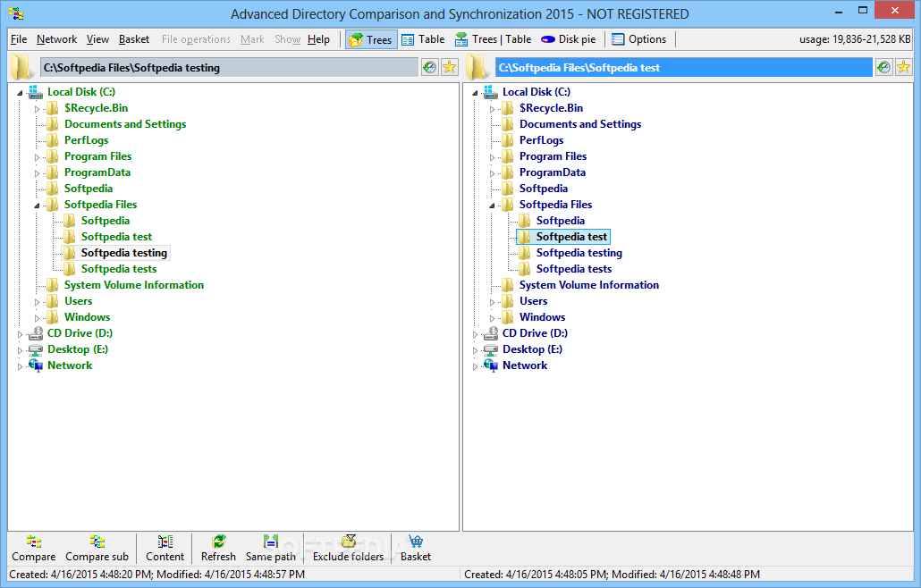Select System Volume Information in right tree

(589, 285)
